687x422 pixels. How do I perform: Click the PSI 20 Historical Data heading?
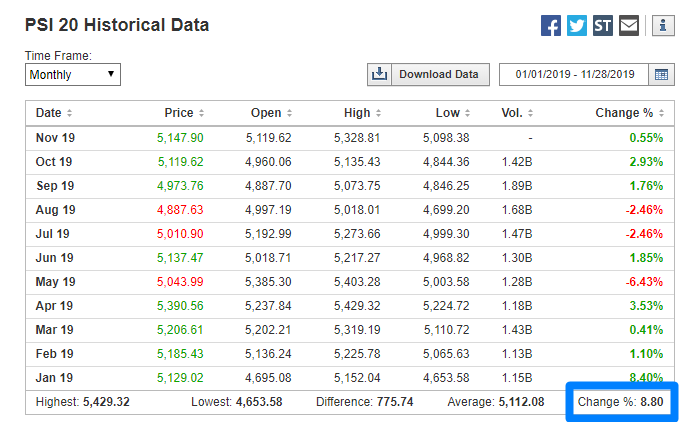click(x=117, y=25)
